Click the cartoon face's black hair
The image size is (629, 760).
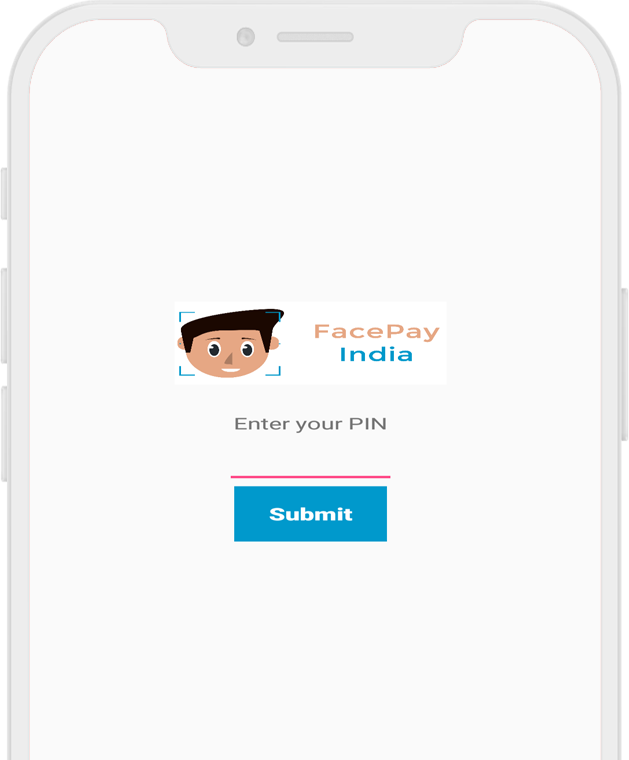click(232, 323)
